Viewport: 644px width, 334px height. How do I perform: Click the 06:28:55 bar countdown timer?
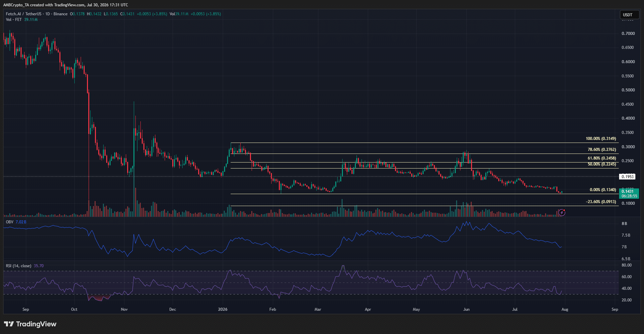click(x=629, y=196)
